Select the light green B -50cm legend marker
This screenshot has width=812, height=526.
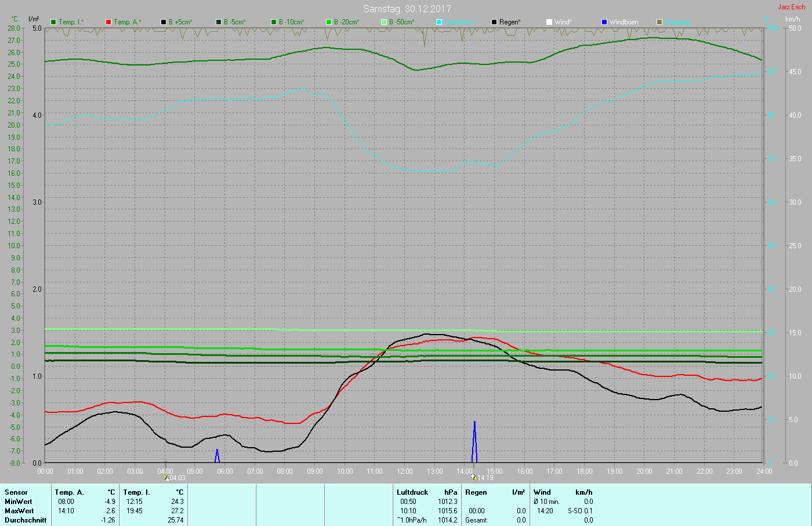click(x=384, y=22)
